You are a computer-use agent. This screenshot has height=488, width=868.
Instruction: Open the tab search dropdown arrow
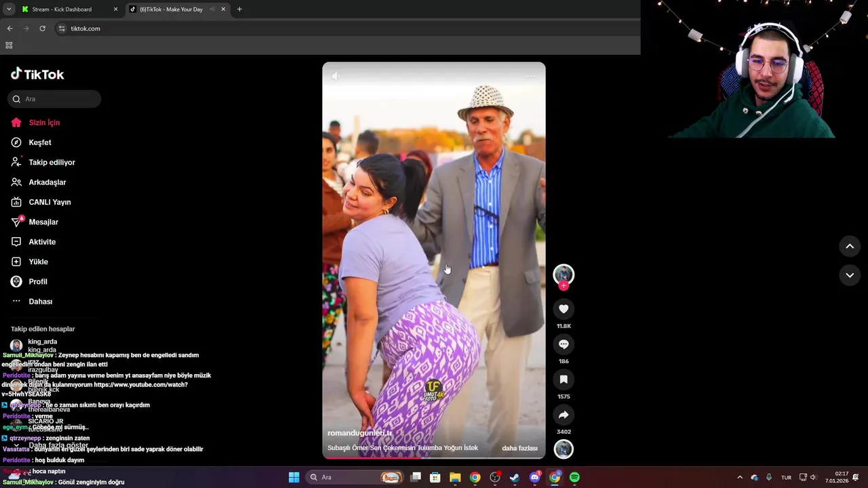point(9,9)
